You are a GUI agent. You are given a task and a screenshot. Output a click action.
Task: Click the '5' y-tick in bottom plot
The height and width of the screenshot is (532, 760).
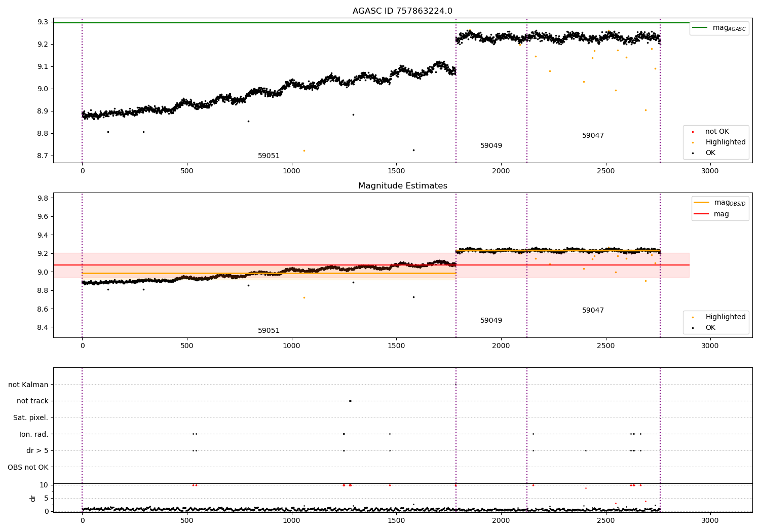point(46,499)
